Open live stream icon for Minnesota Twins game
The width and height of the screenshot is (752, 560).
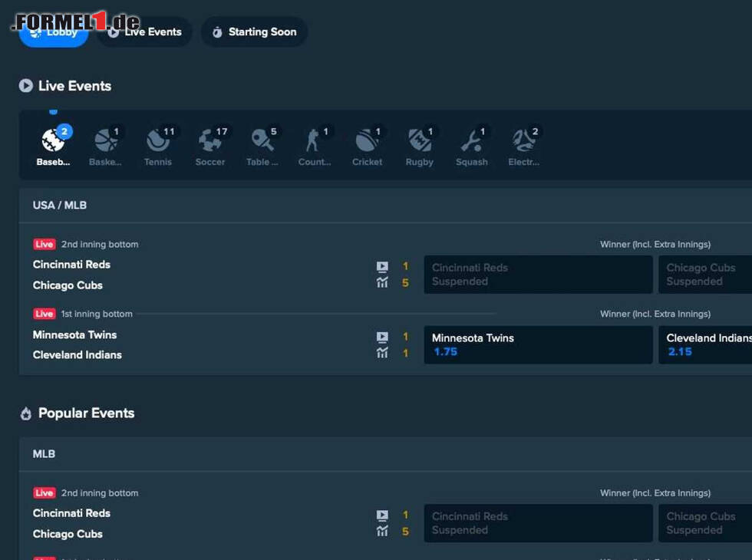(382, 337)
